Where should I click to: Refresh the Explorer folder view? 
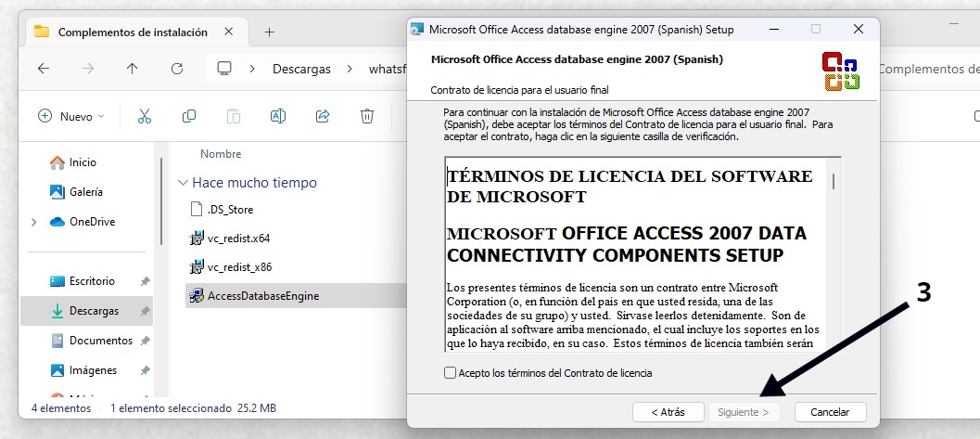(x=177, y=68)
